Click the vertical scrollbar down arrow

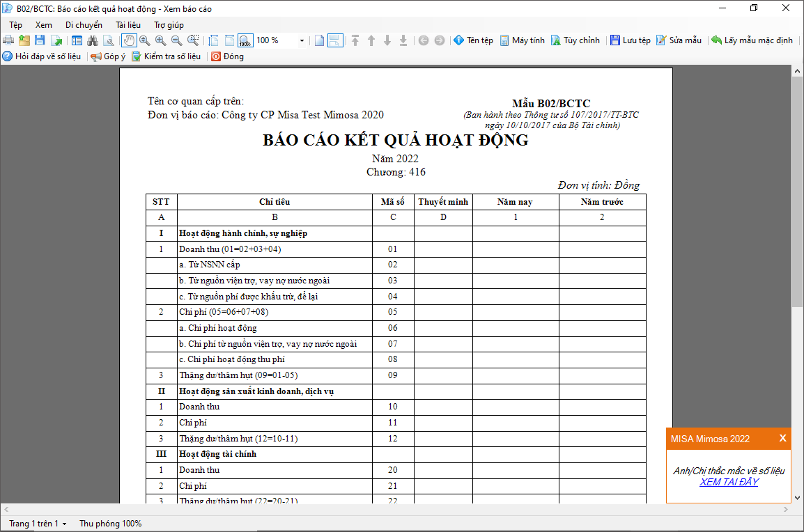tap(797, 498)
